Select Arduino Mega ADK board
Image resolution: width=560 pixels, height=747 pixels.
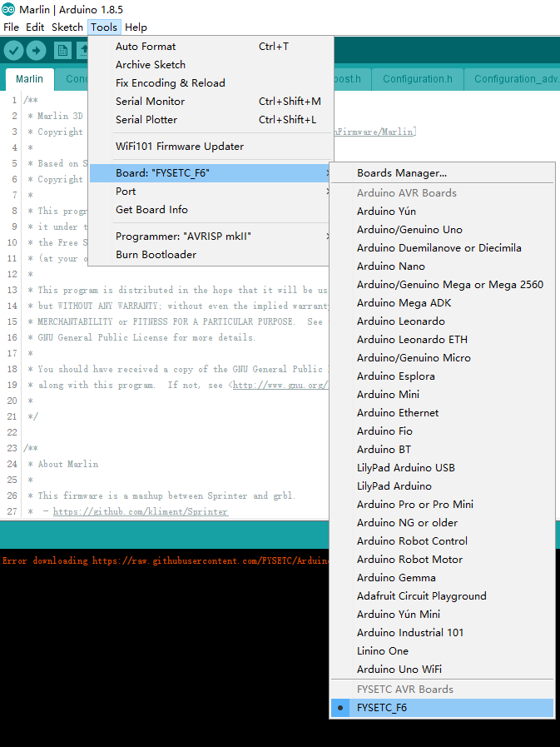tap(443, 303)
